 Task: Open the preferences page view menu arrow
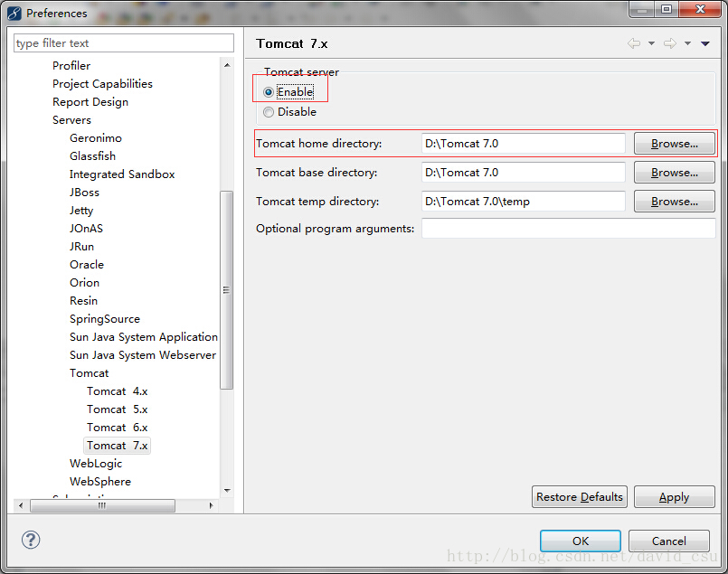pos(705,43)
